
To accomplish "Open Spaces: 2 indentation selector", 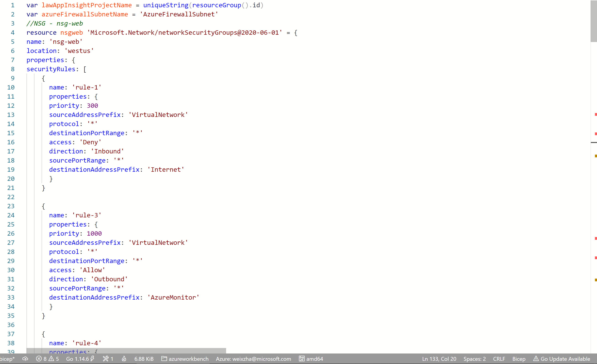I will tap(474, 359).
